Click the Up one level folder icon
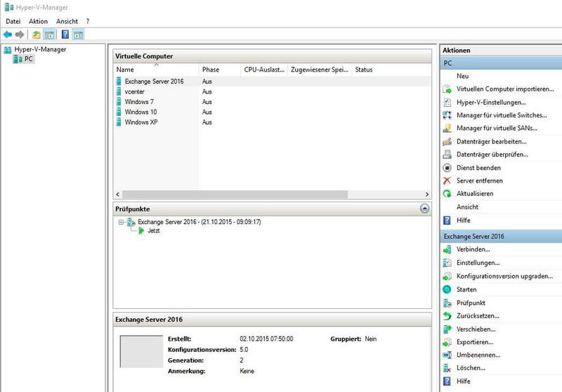The width and height of the screenshot is (562, 392). coord(37,34)
